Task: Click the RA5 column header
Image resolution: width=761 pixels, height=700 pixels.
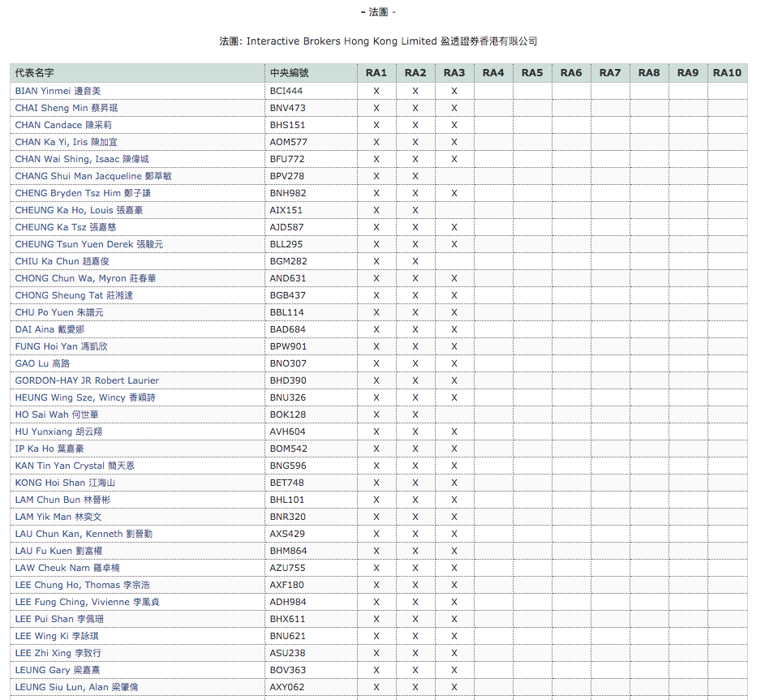Action: click(x=532, y=73)
